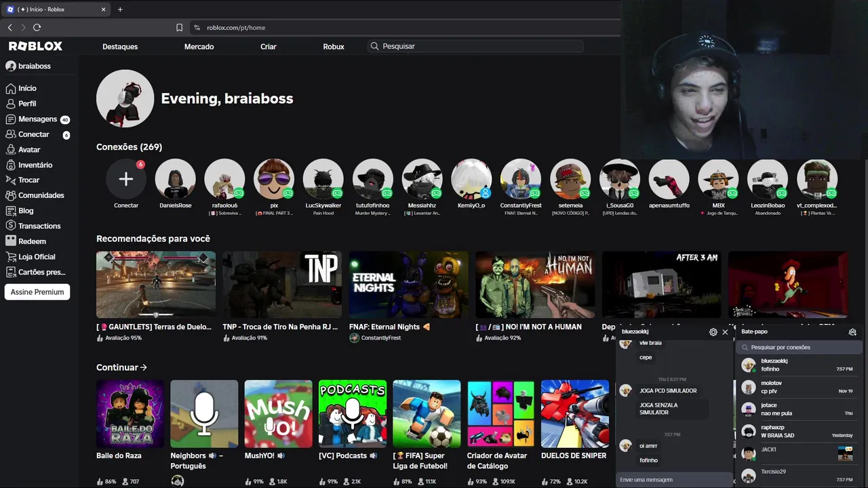Open ConstantlyFrest connection avatar
The height and width of the screenshot is (488, 868).
(x=521, y=179)
